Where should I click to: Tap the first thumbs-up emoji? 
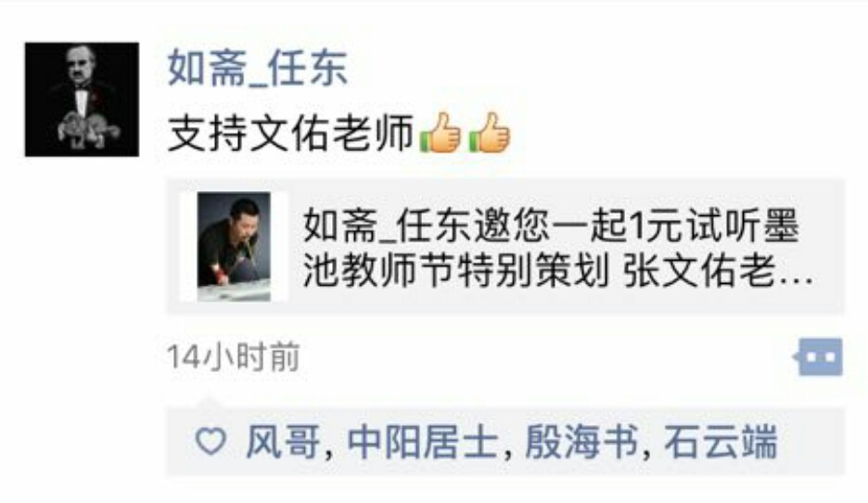pyautogui.click(x=440, y=133)
